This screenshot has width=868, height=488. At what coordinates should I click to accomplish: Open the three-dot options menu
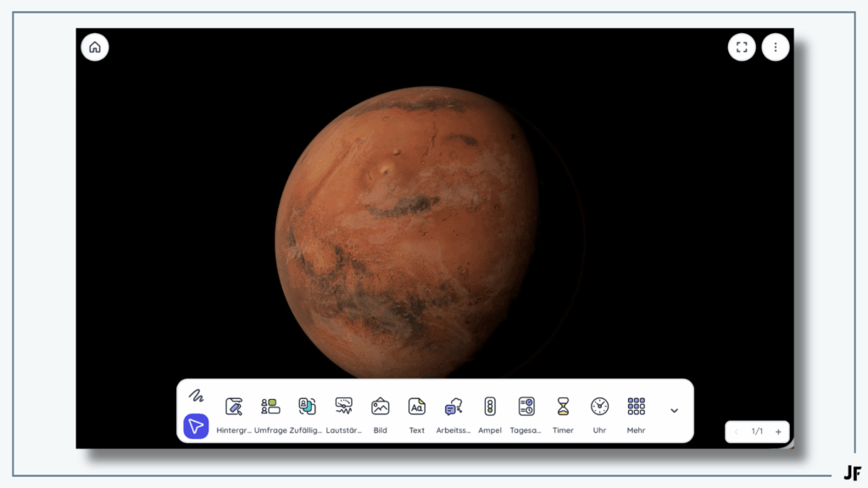click(776, 47)
